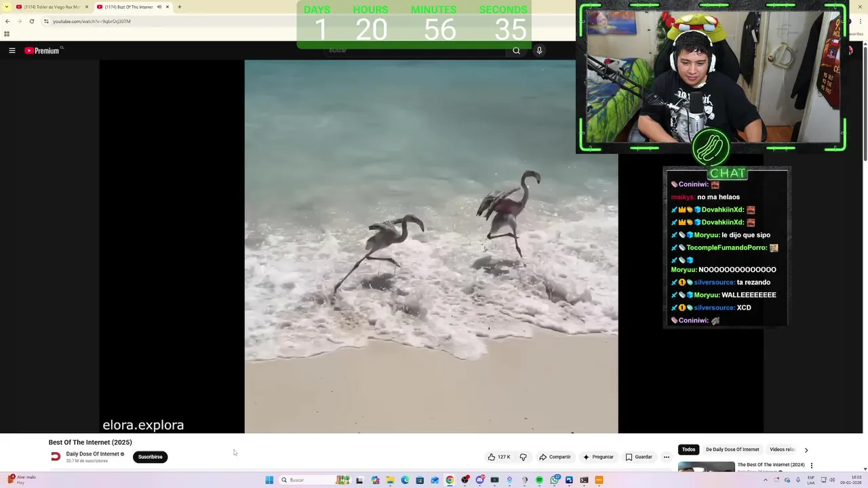Open the apps grid in the bookmarks bar
This screenshot has height=488, width=868.
tap(7, 34)
